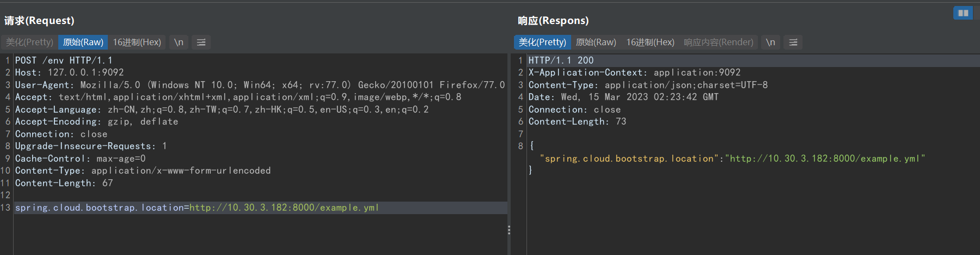This screenshot has width=980, height=255.
Task: Switch the response view to the Raw tab
Action: coord(596,42)
